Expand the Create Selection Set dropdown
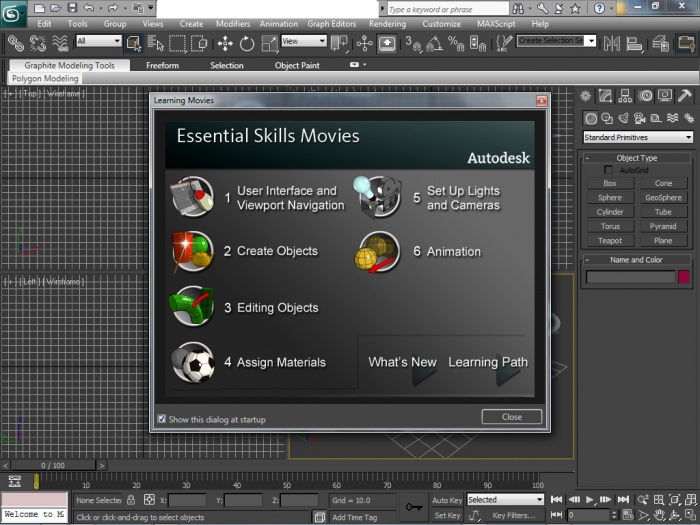The width and height of the screenshot is (700, 525). (x=591, y=41)
